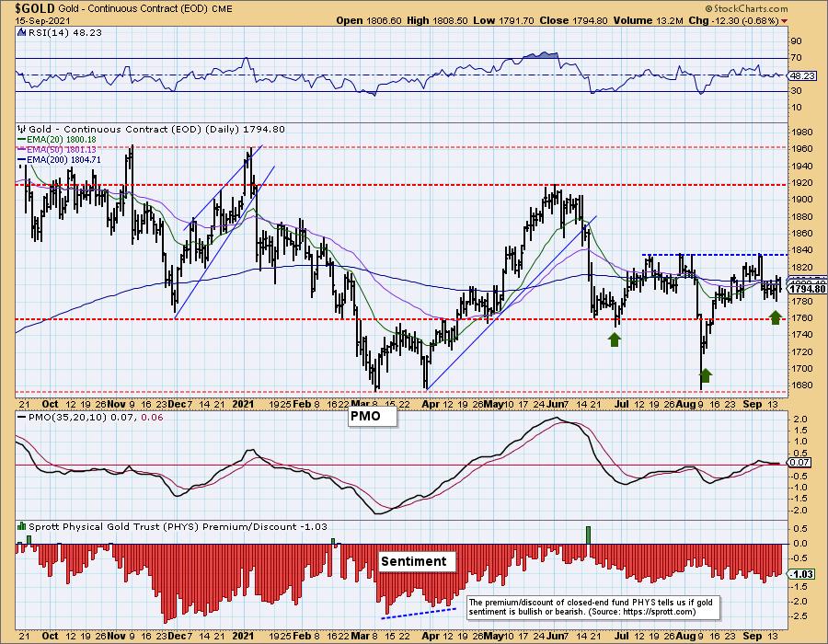Click the Gold Continuous Contract (Daily) 1794.80 legend

point(156,129)
